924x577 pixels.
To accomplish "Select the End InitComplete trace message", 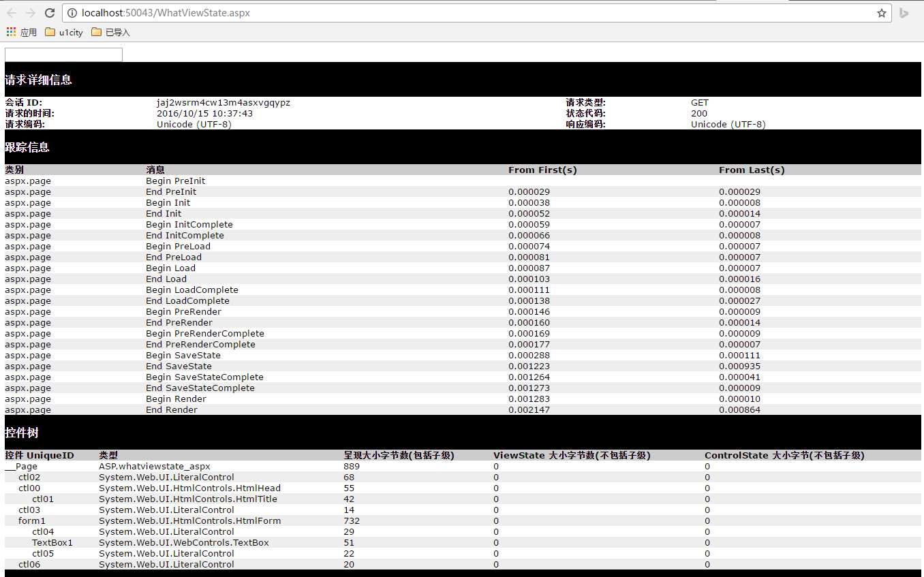I will tap(185, 235).
